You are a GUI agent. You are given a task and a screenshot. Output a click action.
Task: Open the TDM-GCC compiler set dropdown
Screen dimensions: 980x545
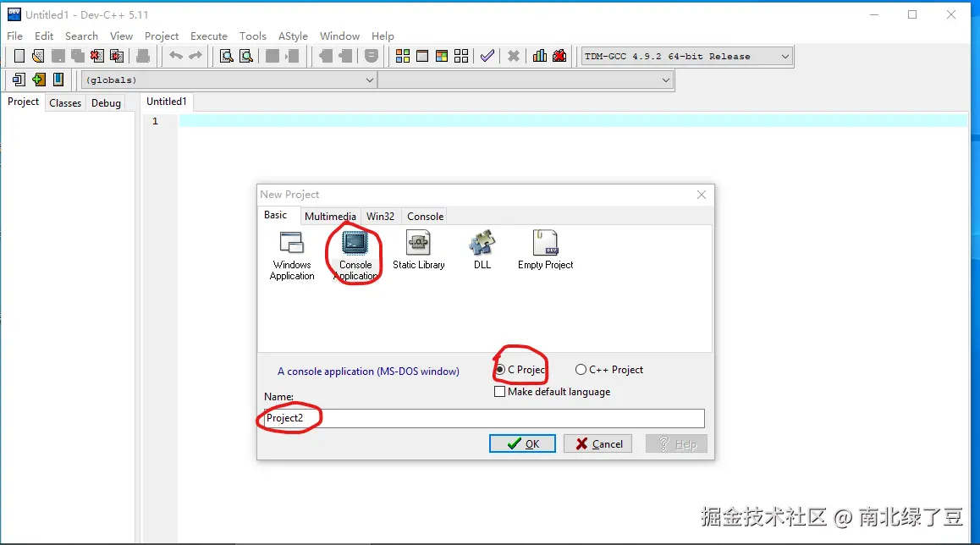point(687,56)
